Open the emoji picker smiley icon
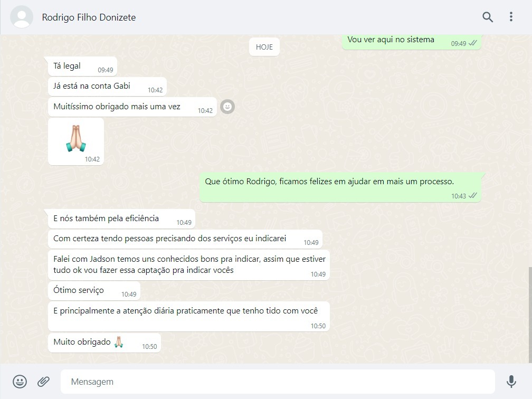Screen dimensions: 532x399 (x=20, y=381)
